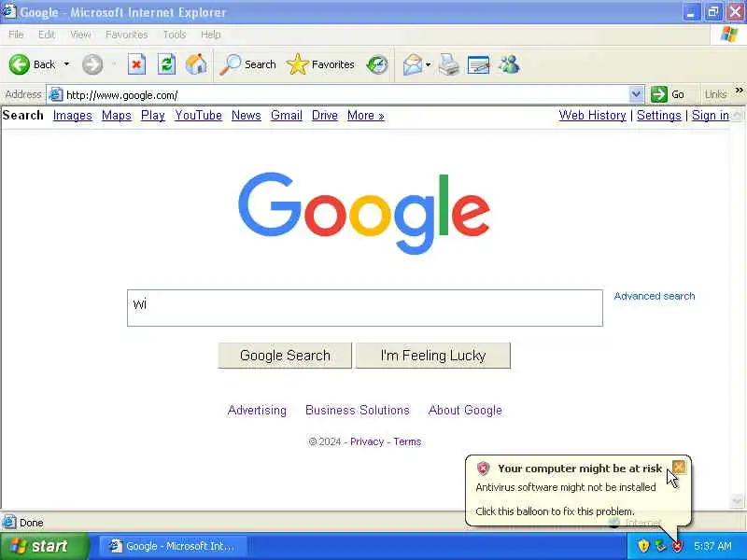Open the About Google link

click(465, 410)
